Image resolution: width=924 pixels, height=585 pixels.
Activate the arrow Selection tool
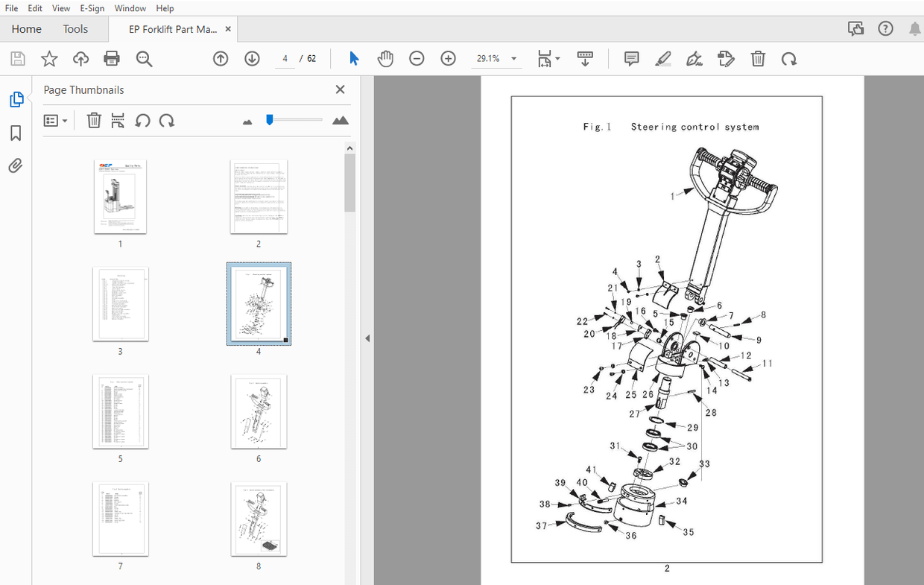pos(354,58)
